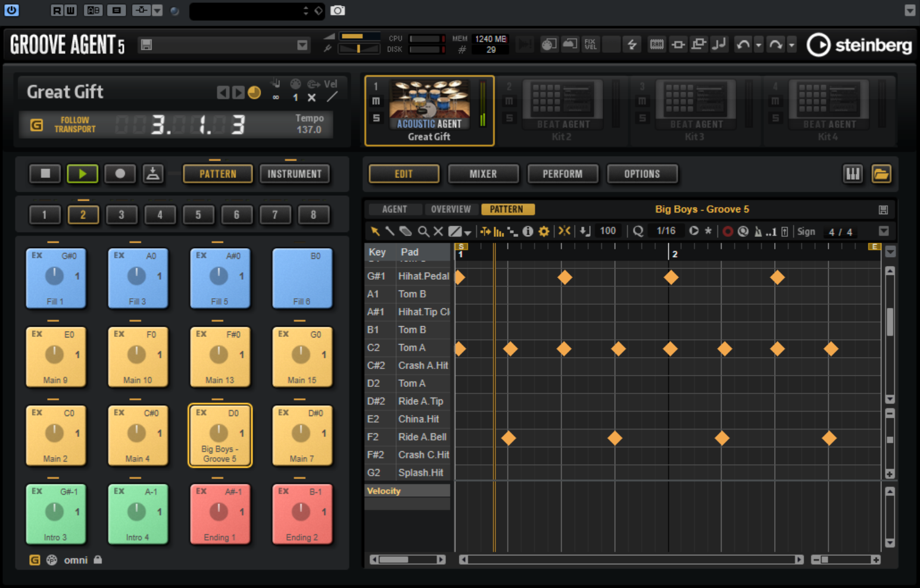Select the erase tool in pattern editor
This screenshot has height=588, width=920.
(406, 232)
